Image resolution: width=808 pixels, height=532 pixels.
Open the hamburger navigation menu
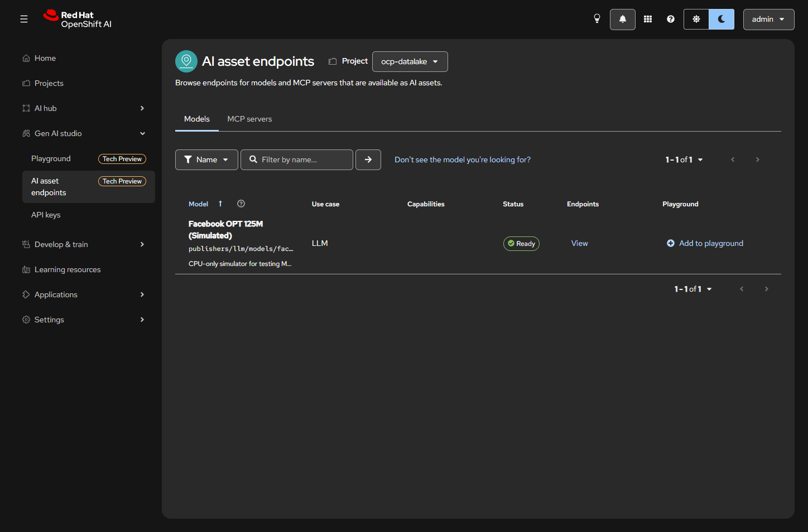click(x=24, y=19)
